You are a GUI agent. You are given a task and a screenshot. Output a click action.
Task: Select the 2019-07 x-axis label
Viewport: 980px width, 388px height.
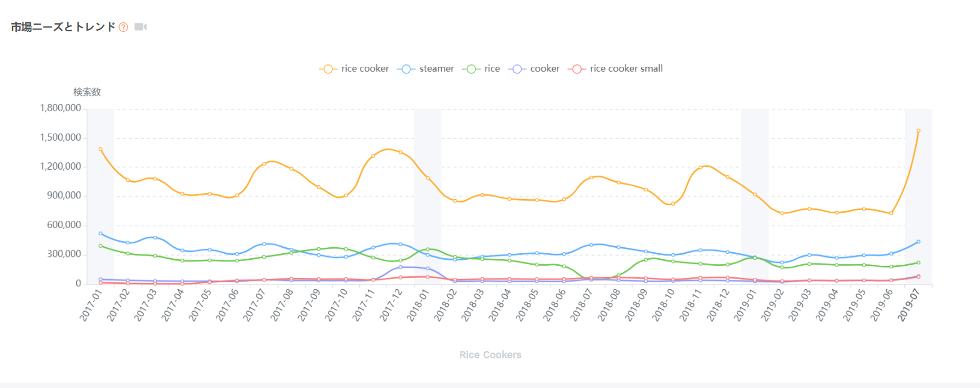tap(909, 305)
